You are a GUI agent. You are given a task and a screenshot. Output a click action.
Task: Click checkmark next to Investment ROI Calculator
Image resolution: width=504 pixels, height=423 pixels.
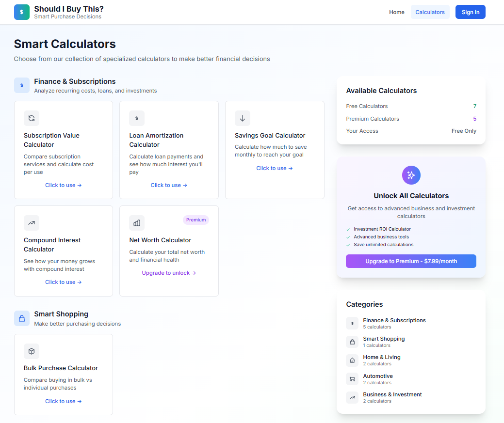(x=348, y=229)
